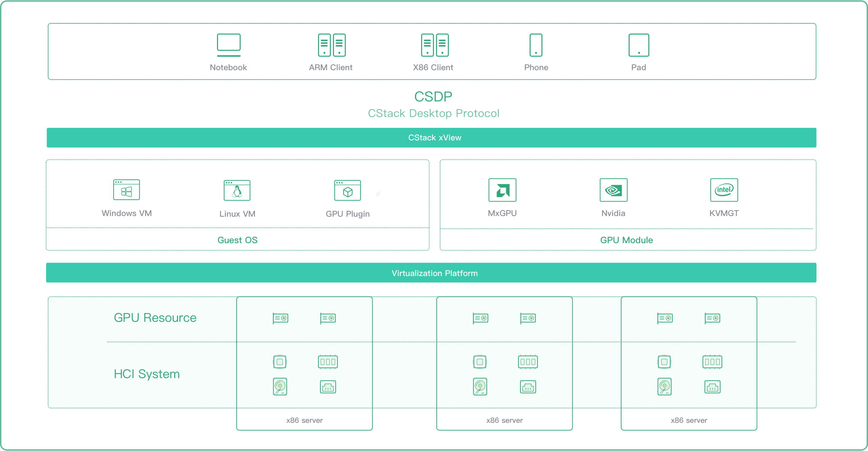Click the Intel KVMGT logo icon
The height and width of the screenshot is (451, 868).
[x=724, y=190]
